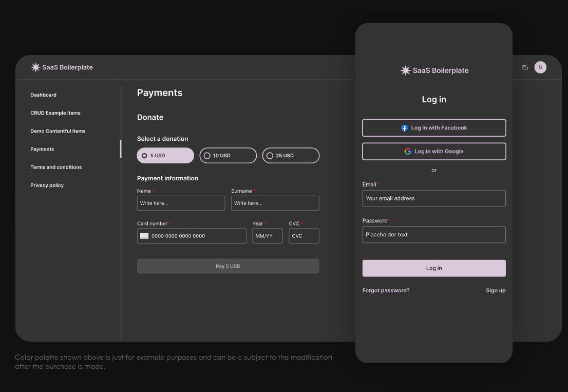This screenshot has height=392, width=568.
Task: Open Dashboard in the sidebar
Action: pos(44,95)
